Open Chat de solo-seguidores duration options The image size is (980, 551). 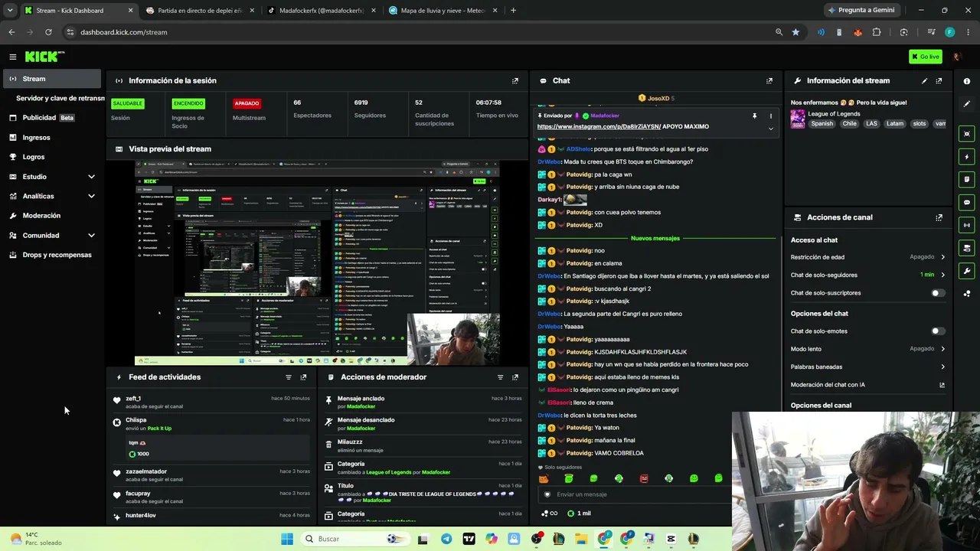[867, 275]
